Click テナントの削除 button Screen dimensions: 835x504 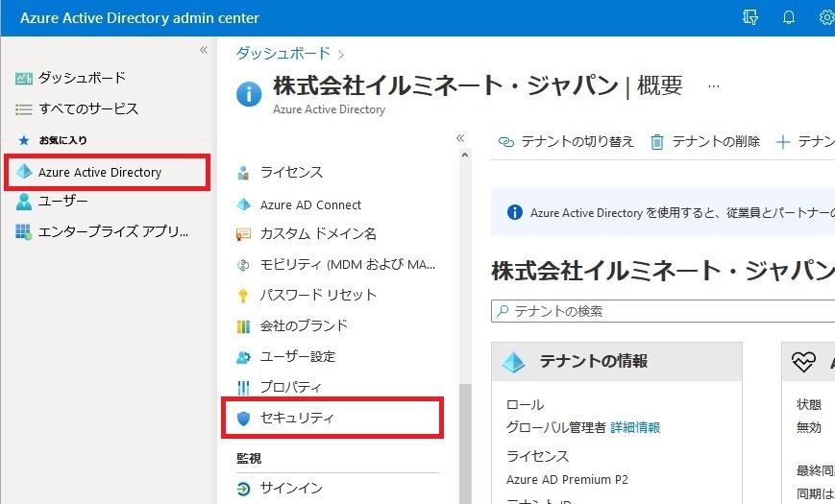pos(705,141)
